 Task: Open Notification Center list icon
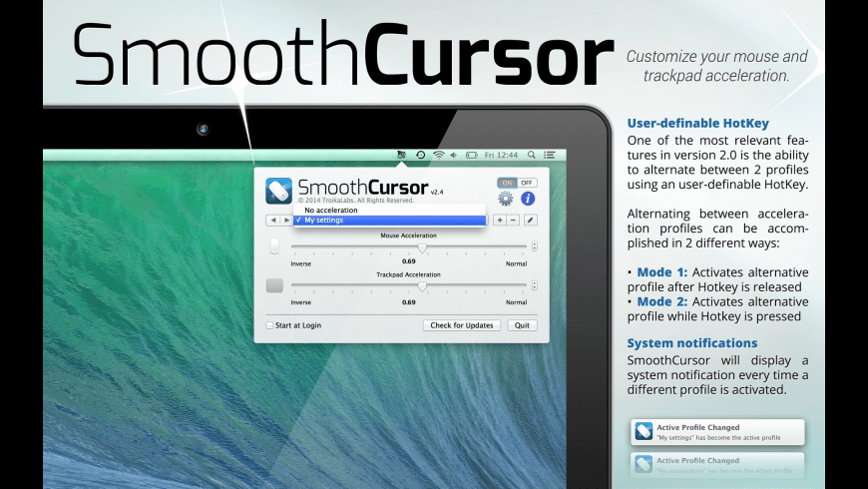(549, 155)
